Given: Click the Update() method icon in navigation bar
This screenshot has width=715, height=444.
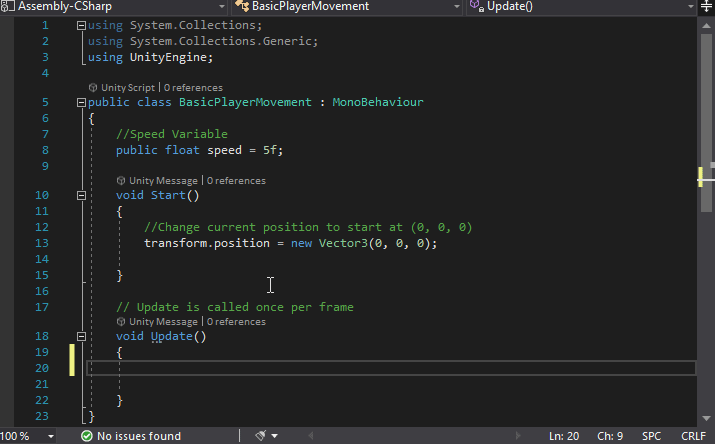Looking at the screenshot, I should pyautogui.click(x=477, y=6).
